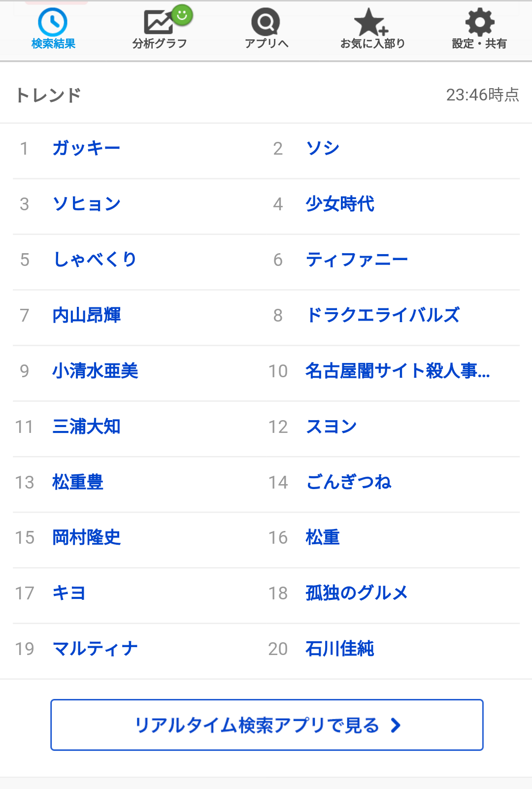Tap the ソヒョン trend
This screenshot has height=789, width=532.
point(86,204)
